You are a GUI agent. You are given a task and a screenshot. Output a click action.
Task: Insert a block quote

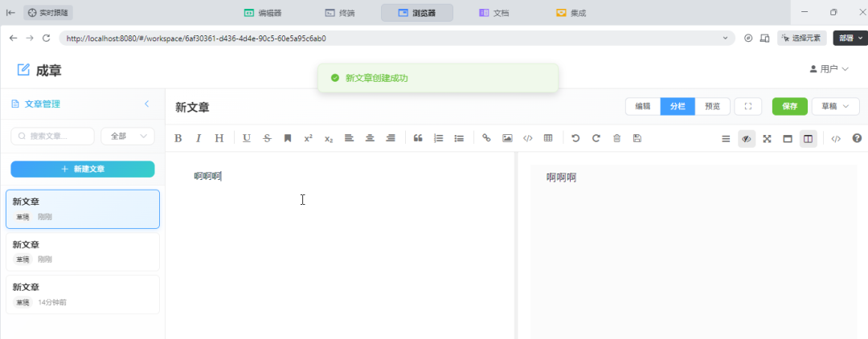tap(418, 138)
